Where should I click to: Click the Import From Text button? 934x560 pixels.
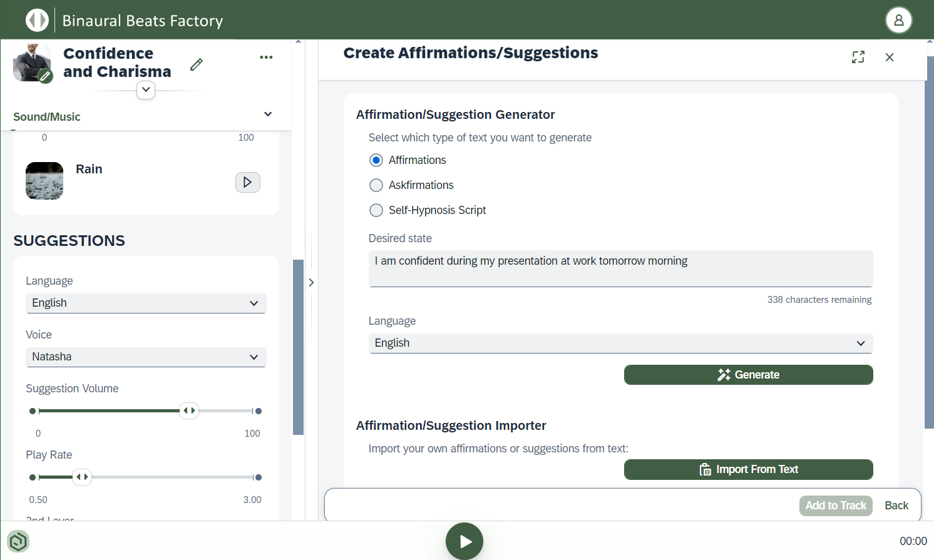[x=748, y=469]
